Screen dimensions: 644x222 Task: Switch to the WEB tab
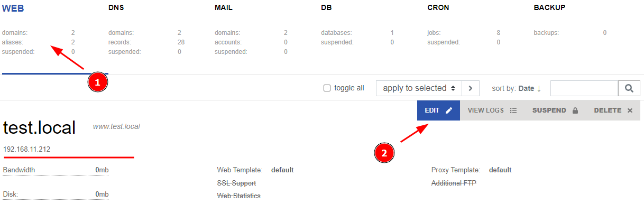(x=12, y=8)
